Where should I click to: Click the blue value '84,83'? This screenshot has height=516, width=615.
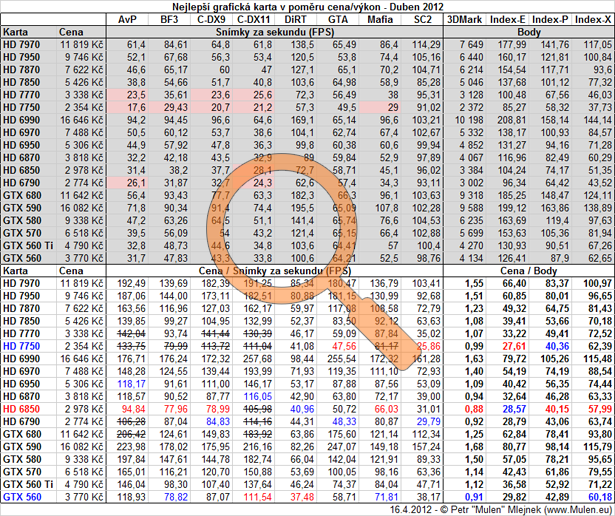[x=218, y=422]
